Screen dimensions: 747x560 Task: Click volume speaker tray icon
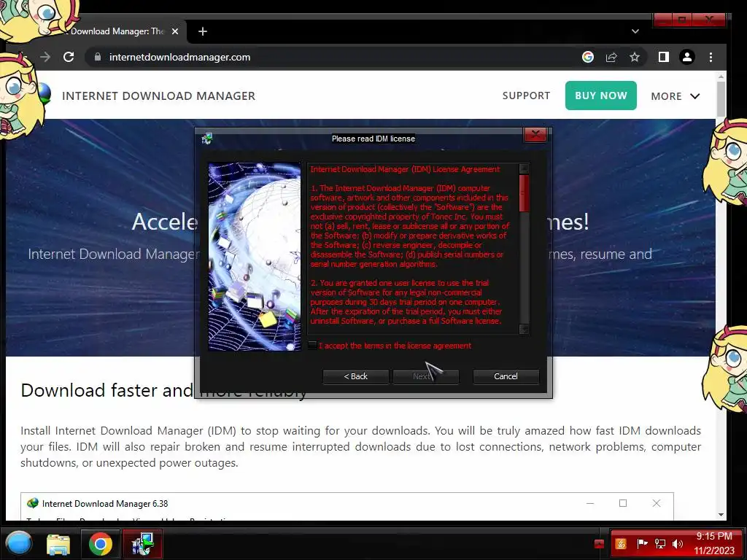coord(678,543)
